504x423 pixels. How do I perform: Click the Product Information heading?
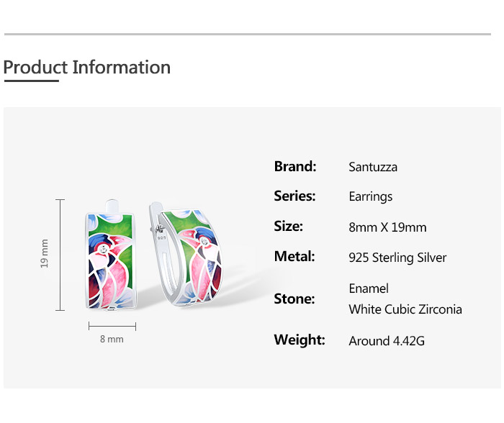(86, 68)
